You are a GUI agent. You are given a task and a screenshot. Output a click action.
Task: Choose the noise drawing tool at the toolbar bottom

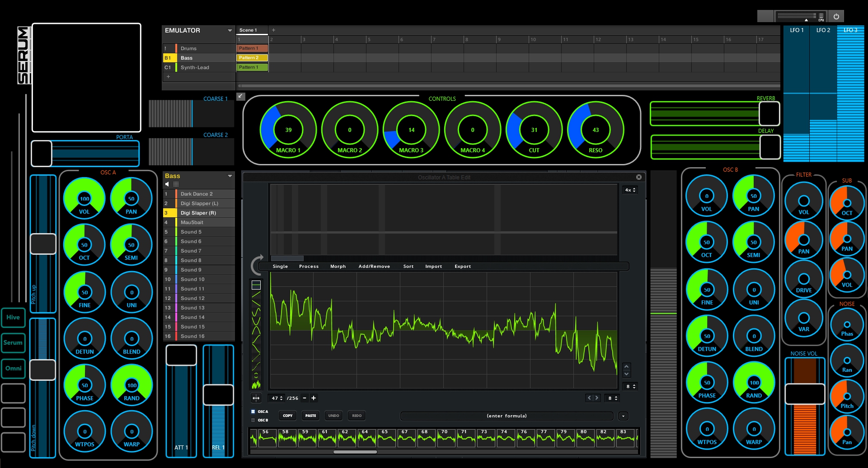click(256, 384)
